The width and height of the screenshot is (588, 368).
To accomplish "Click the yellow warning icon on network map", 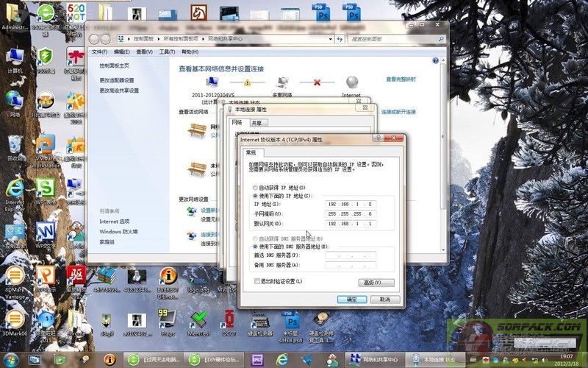I will (247, 82).
